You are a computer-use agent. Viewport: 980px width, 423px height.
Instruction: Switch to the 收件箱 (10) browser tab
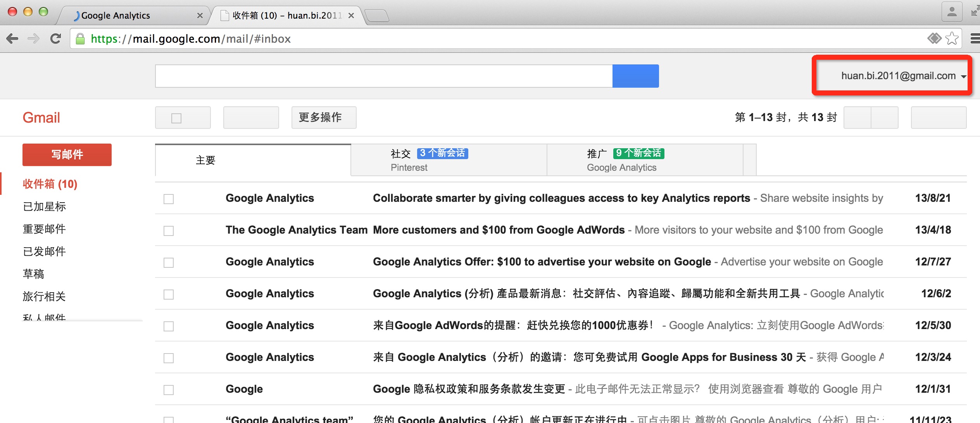[x=287, y=16]
